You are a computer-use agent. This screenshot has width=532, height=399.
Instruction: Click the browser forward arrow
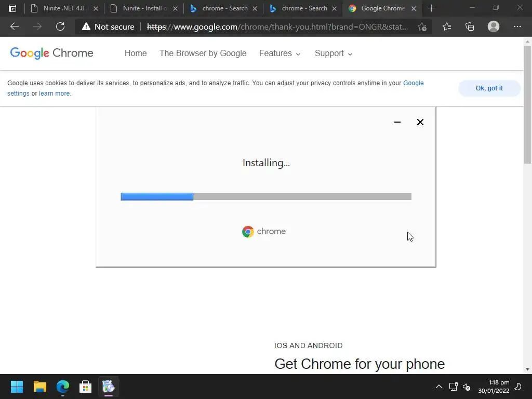pos(37,26)
